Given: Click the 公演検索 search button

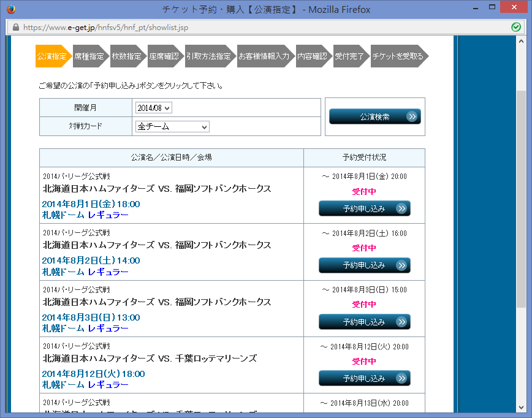Looking at the screenshot, I should click(375, 116).
